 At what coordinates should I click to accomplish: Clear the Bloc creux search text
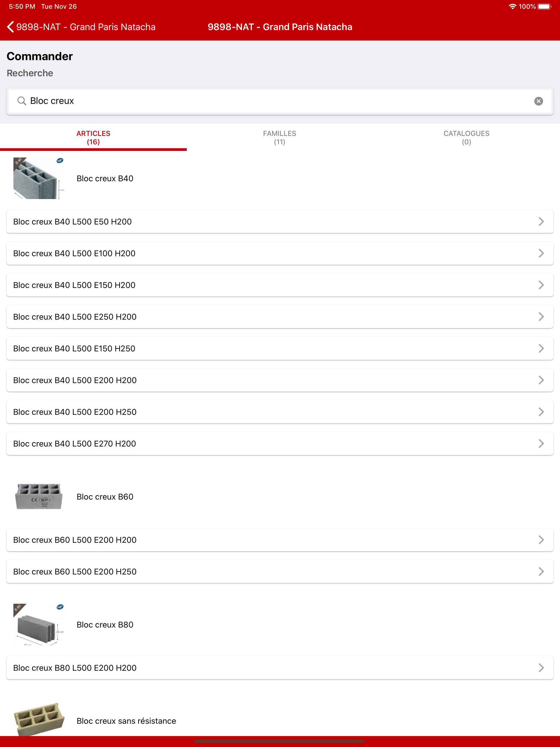tap(538, 101)
